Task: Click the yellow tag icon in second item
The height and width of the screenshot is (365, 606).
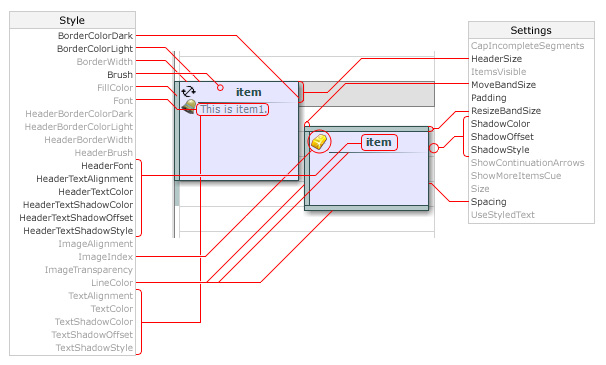Action: pyautogui.click(x=319, y=142)
